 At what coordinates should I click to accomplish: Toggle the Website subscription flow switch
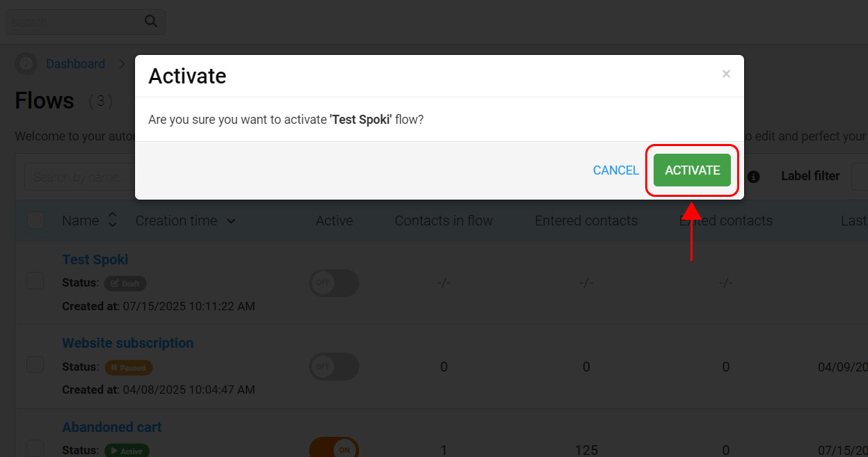click(334, 367)
